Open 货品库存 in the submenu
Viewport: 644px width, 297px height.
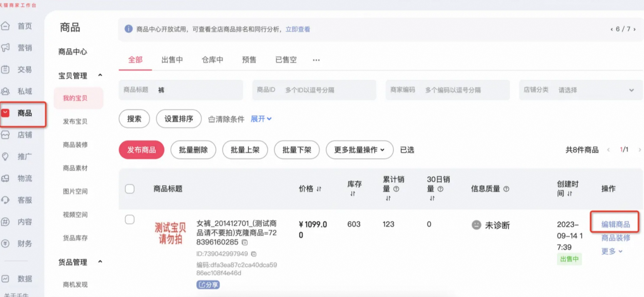(x=75, y=238)
